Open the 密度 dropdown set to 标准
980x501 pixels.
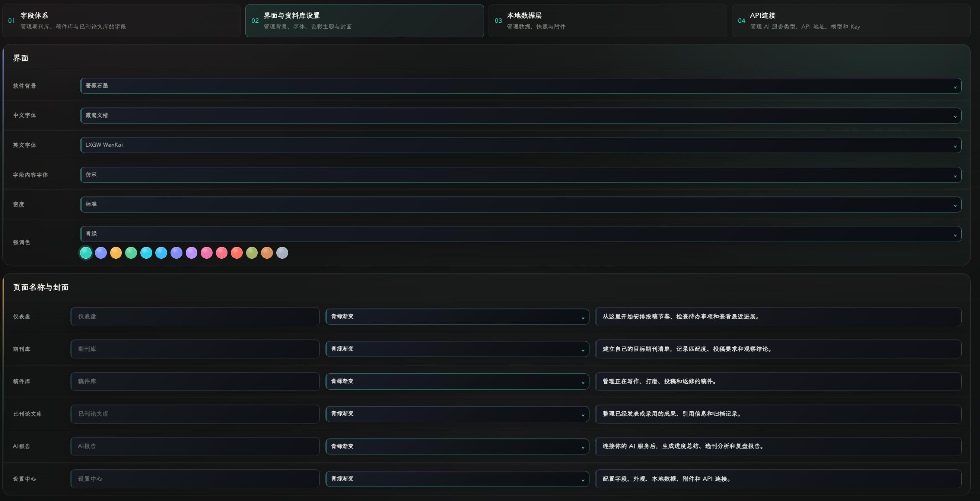[521, 204]
